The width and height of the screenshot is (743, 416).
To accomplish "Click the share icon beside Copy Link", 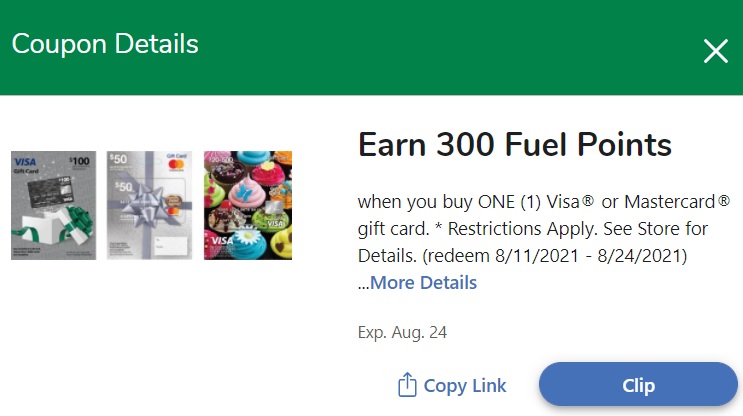I will coord(407,384).
